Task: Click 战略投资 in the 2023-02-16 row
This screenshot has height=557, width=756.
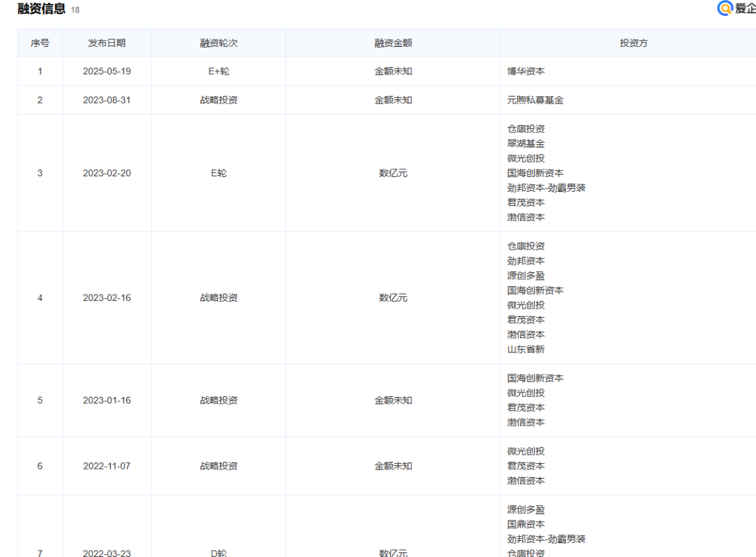Action: 219,298
